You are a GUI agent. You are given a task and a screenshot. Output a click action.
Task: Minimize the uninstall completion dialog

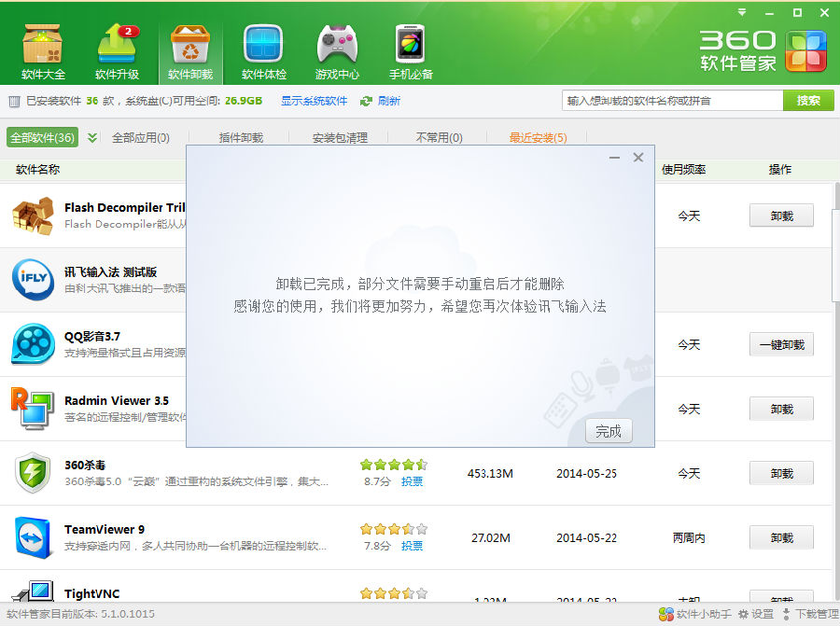point(614,158)
